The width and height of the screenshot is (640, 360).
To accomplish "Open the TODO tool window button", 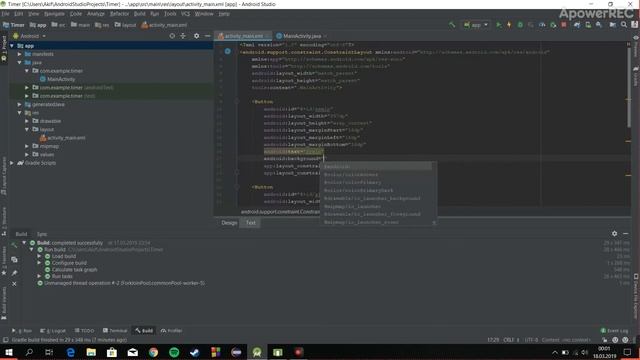I will coord(84,331).
